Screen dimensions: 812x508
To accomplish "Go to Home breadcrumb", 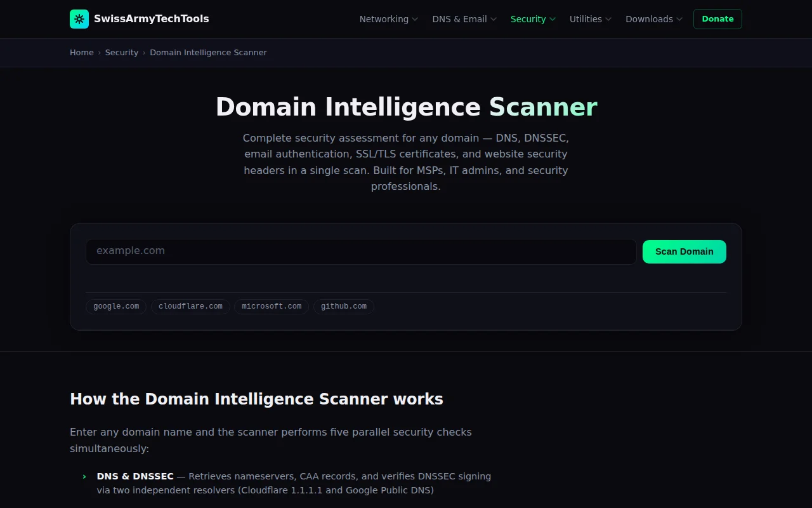I will pos(82,53).
